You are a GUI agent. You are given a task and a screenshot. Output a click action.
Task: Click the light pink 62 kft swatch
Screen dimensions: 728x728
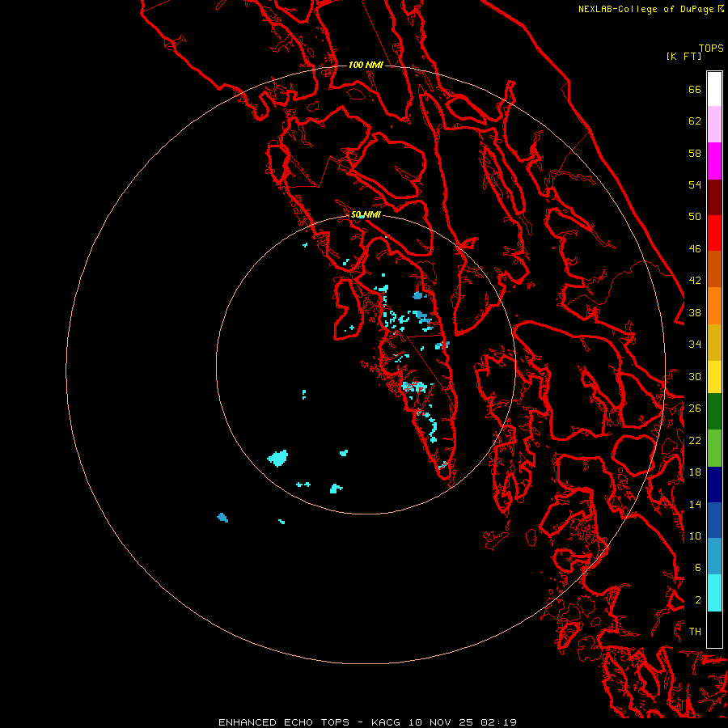click(714, 125)
